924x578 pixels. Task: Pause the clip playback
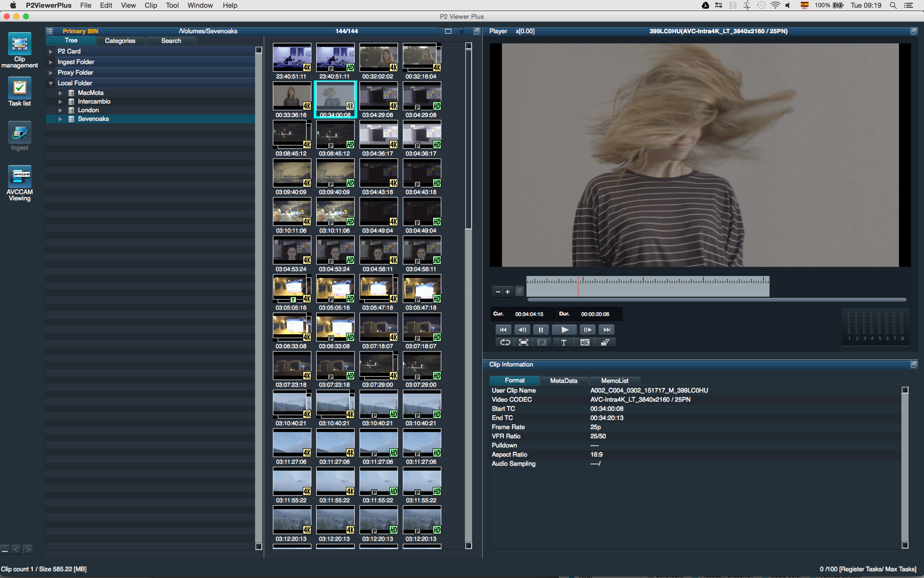click(x=541, y=329)
